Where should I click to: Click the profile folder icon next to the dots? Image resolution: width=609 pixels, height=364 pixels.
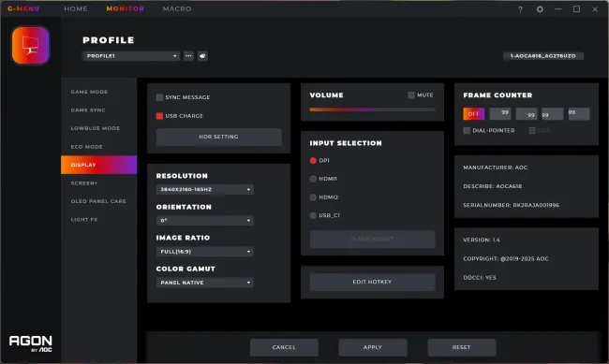pyautogui.click(x=202, y=56)
